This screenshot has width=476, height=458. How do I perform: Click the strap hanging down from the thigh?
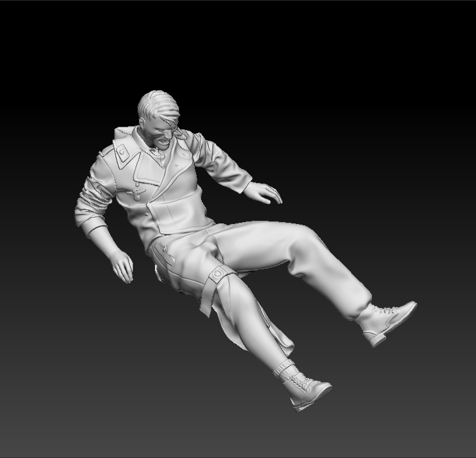click(x=207, y=297)
